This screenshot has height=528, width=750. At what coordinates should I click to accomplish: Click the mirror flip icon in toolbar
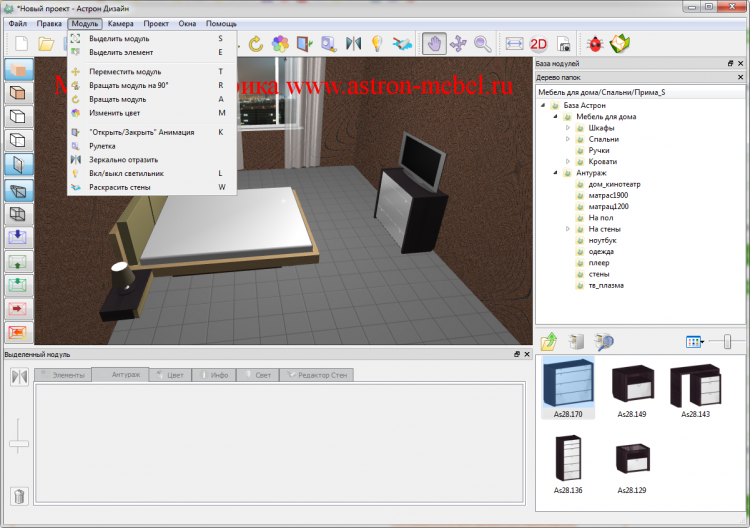[352, 43]
